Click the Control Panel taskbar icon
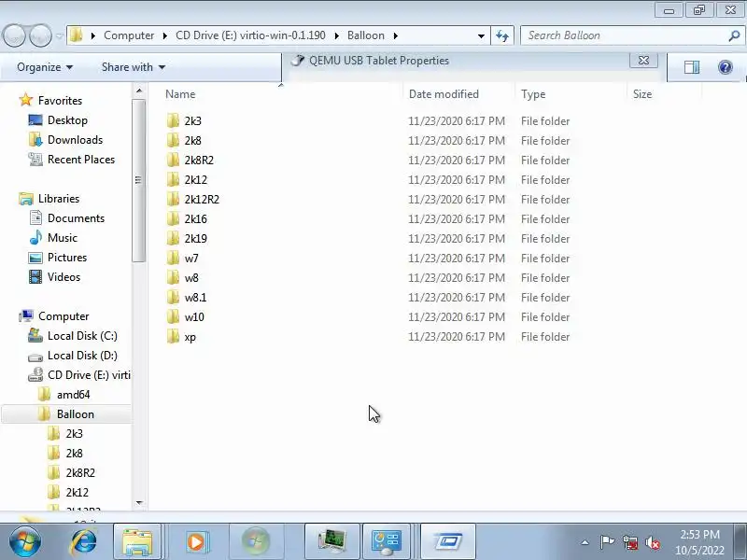747x560 pixels. pos(387,542)
